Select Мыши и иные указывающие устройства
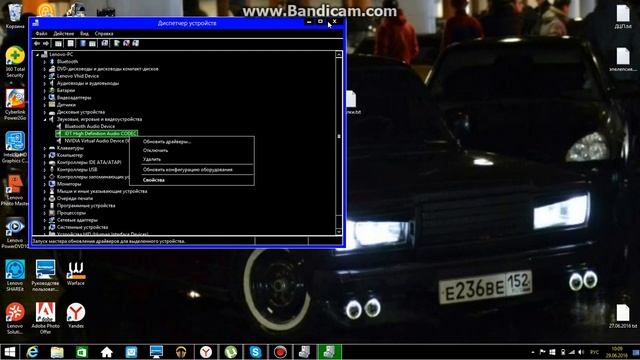The width and height of the screenshot is (640, 360). click(102, 191)
